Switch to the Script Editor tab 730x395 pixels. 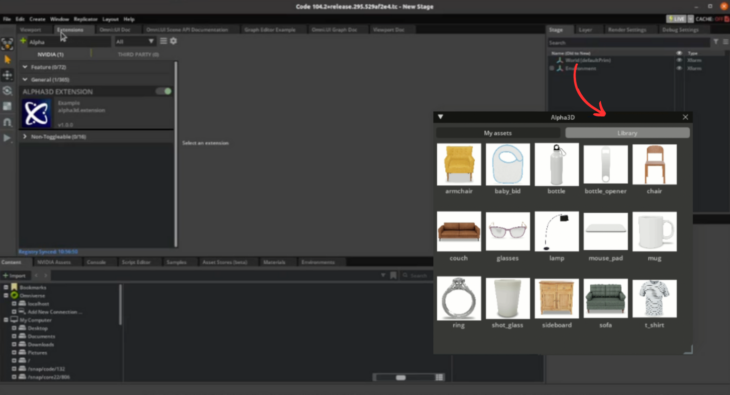click(x=136, y=262)
